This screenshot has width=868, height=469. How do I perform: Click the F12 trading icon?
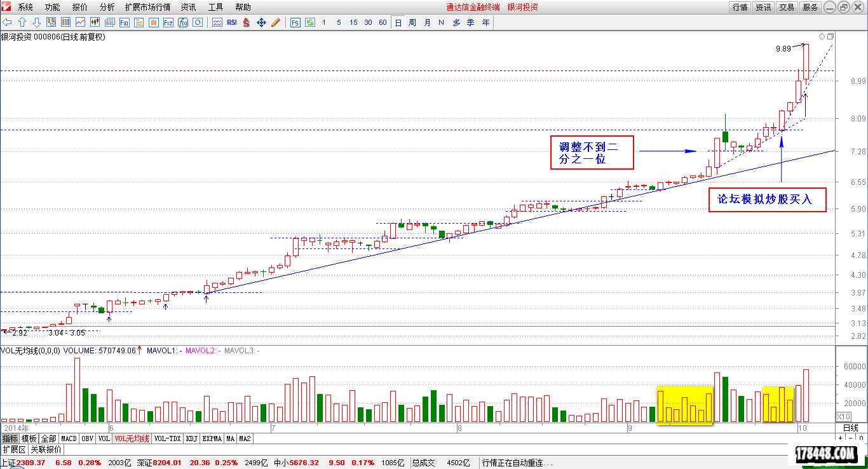[x=168, y=22]
